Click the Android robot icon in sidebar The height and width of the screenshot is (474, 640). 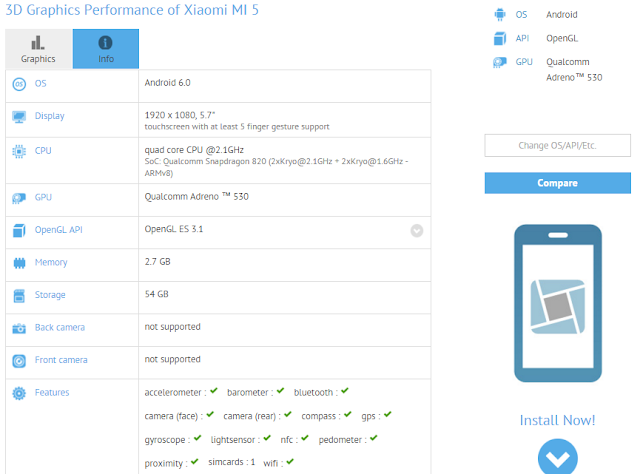500,15
